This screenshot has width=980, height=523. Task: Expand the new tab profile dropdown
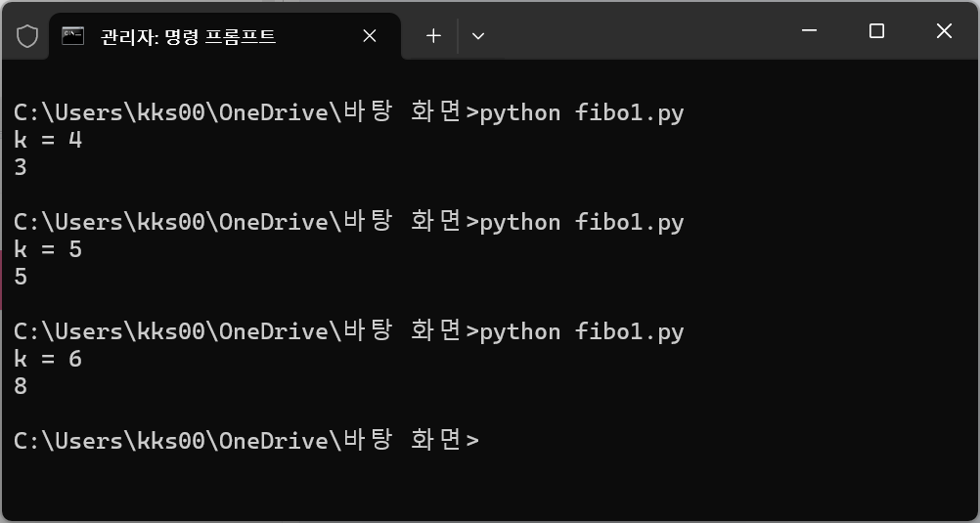click(x=478, y=36)
